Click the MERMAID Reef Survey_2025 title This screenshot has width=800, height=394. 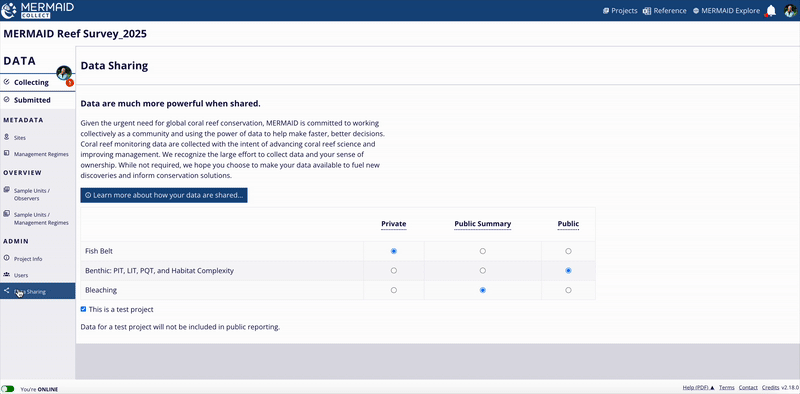(75, 34)
